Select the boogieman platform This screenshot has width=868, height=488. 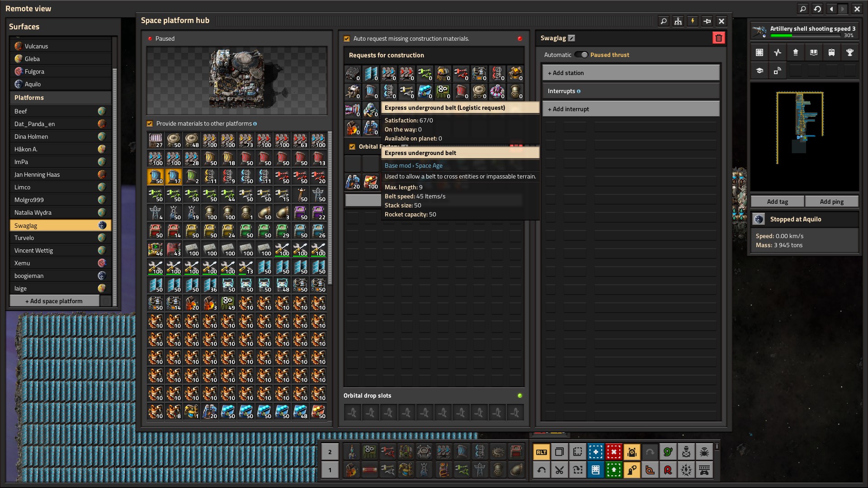(x=61, y=276)
